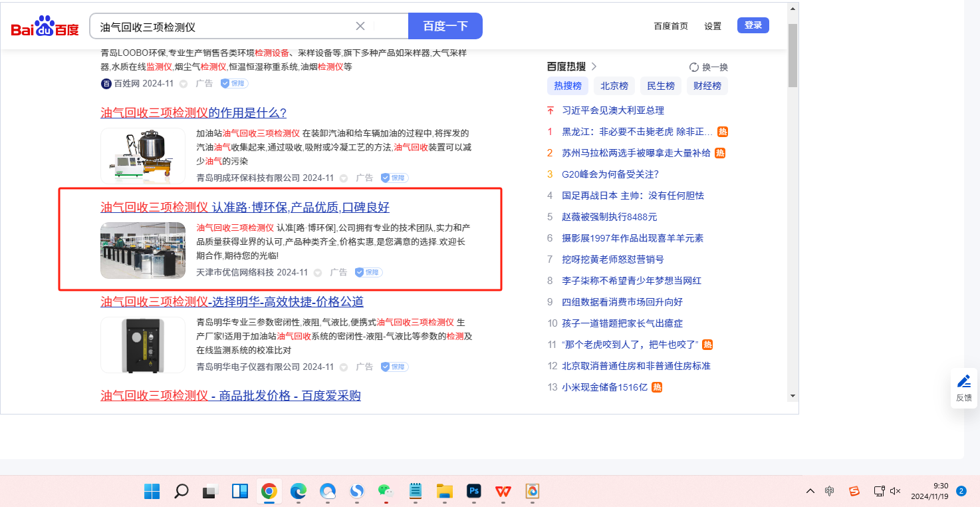Image resolution: width=980 pixels, height=507 pixels.
Task: Click the page's vertical scrollbar thumb
Action: (792, 55)
